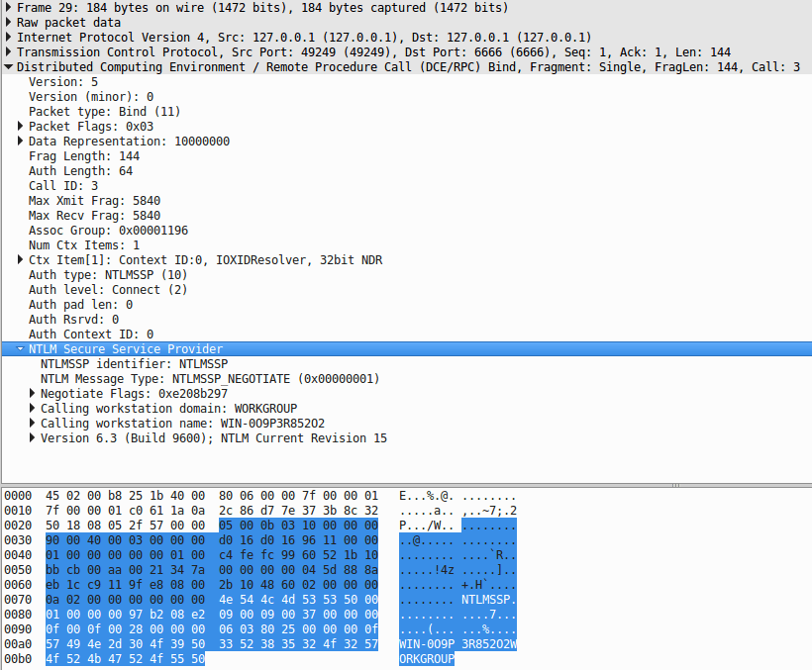Expand the Raw packet data row

click(9, 23)
